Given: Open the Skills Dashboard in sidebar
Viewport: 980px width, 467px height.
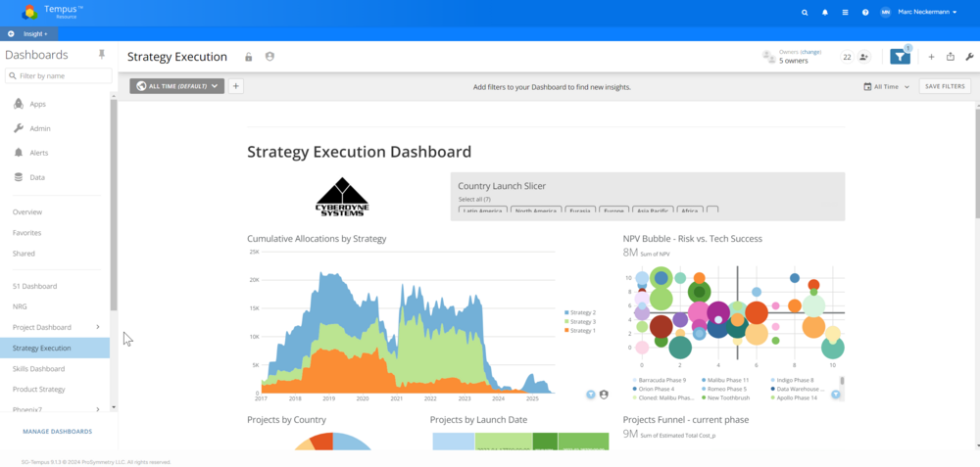Looking at the screenshot, I should (39, 369).
